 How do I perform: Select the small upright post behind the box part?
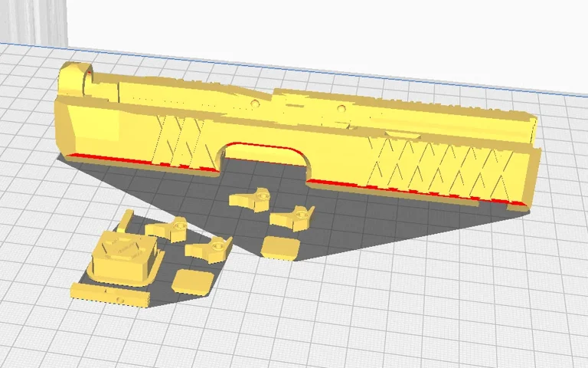126,221
